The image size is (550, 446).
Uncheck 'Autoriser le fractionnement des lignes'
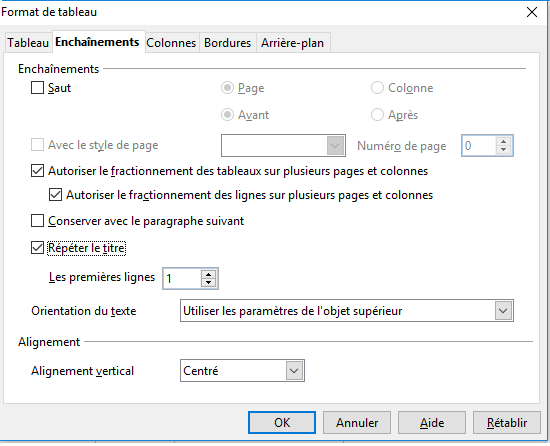pyautogui.click(x=55, y=195)
